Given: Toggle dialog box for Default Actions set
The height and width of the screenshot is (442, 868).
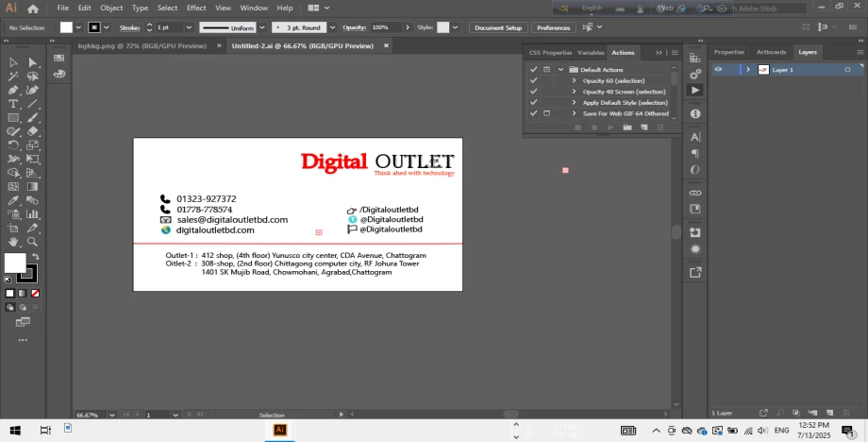Looking at the screenshot, I should coord(546,70).
